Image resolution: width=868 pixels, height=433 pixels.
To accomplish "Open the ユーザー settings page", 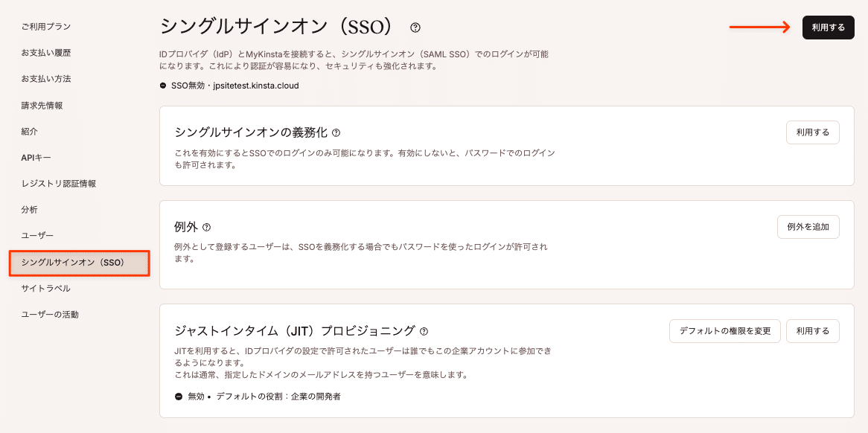I will coord(36,234).
